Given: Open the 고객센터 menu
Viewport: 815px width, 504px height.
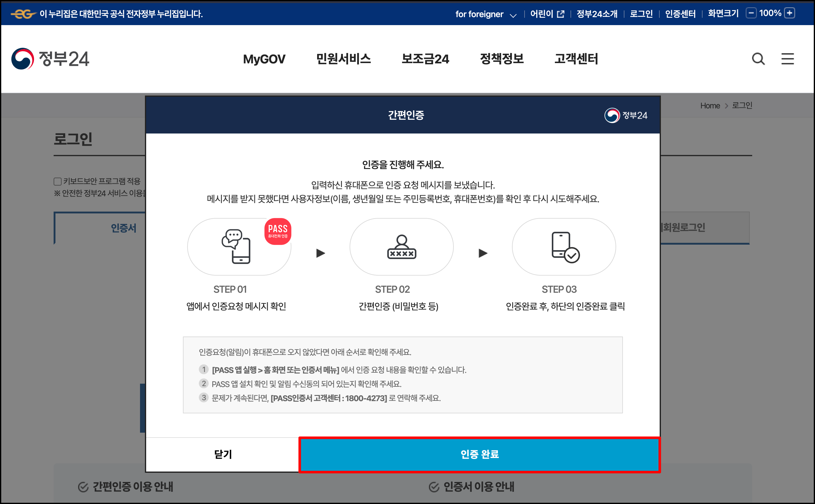Looking at the screenshot, I should [576, 59].
